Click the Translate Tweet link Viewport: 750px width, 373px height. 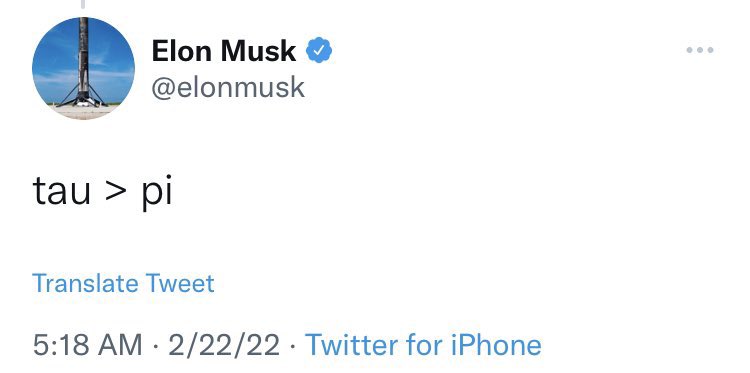(x=123, y=283)
